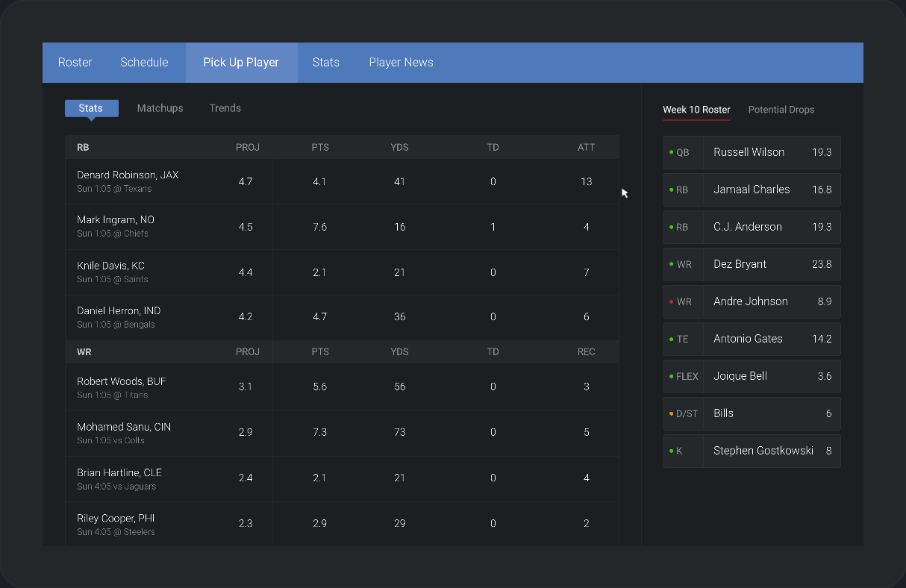Sort running backs by the ATT column

click(x=587, y=147)
